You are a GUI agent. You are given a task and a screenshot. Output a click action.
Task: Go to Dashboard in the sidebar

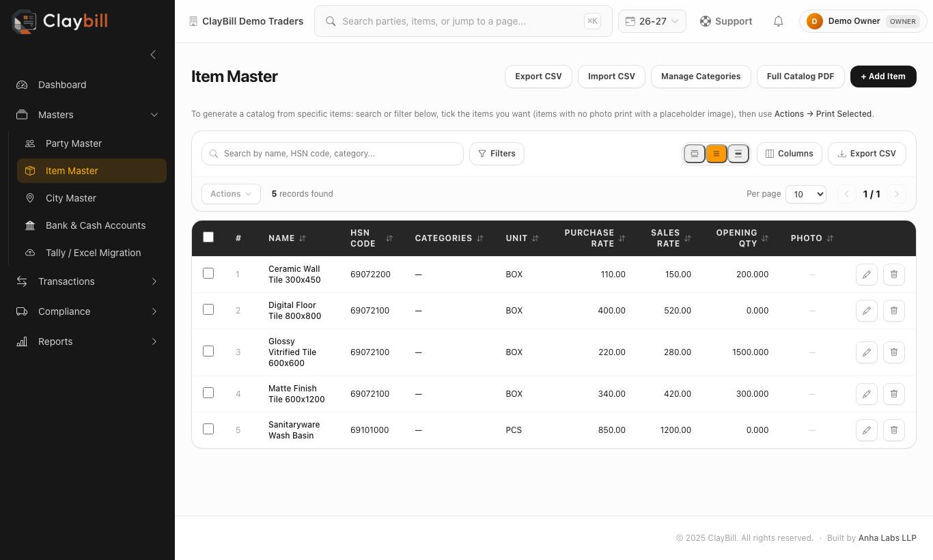click(87, 85)
